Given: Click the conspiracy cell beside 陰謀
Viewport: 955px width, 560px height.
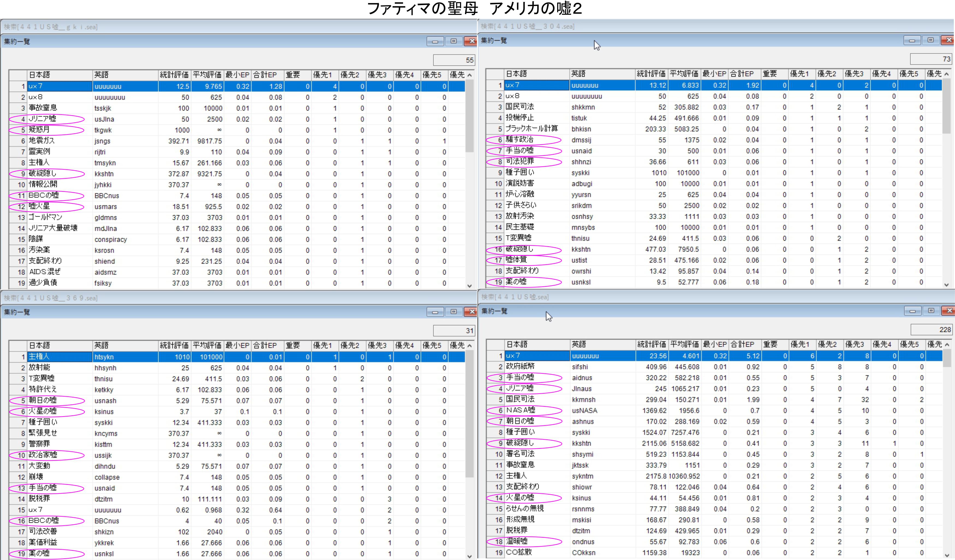Looking at the screenshot, I should coord(111,239).
